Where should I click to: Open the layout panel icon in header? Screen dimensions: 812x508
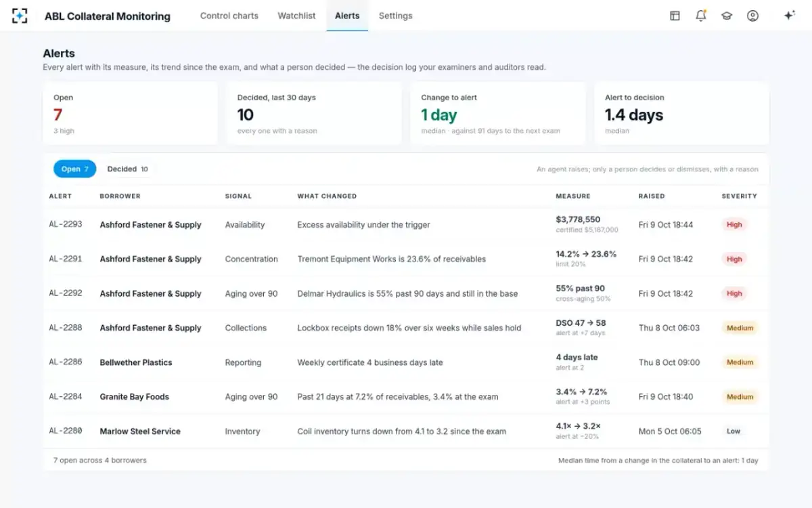click(x=675, y=16)
